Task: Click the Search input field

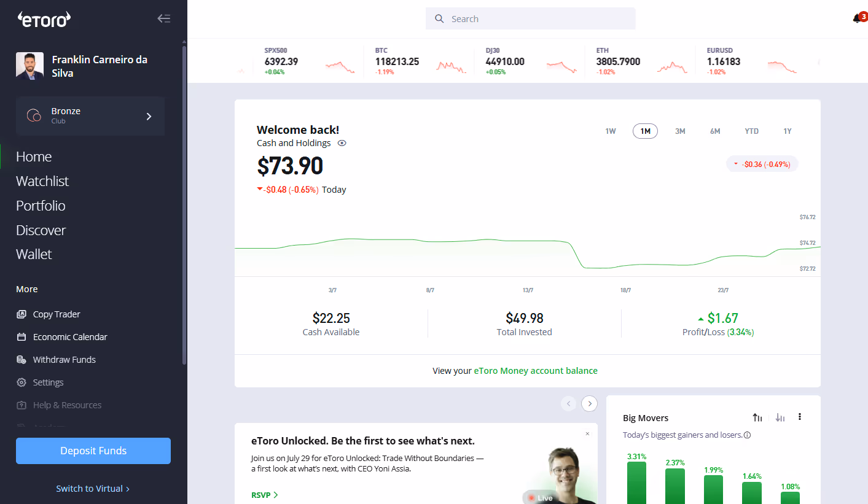Action: 531,18
